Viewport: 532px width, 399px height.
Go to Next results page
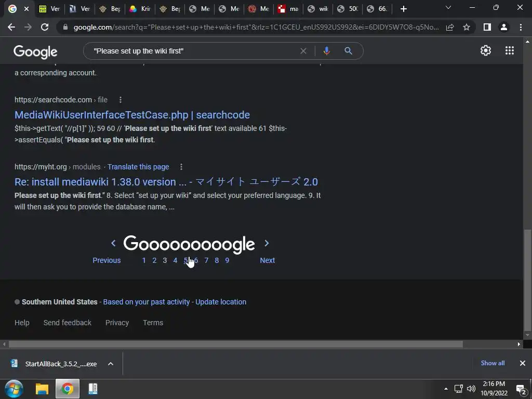268,260
